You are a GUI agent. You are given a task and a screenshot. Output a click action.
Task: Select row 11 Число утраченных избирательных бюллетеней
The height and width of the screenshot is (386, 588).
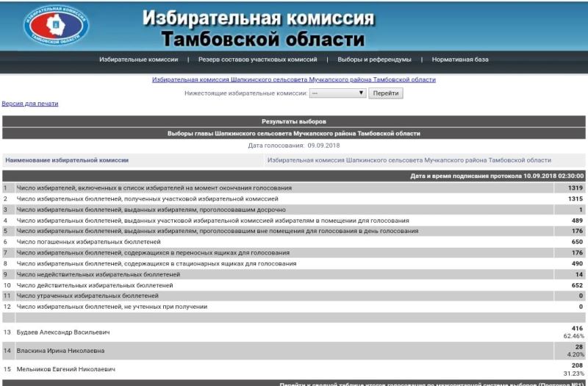[293, 296]
